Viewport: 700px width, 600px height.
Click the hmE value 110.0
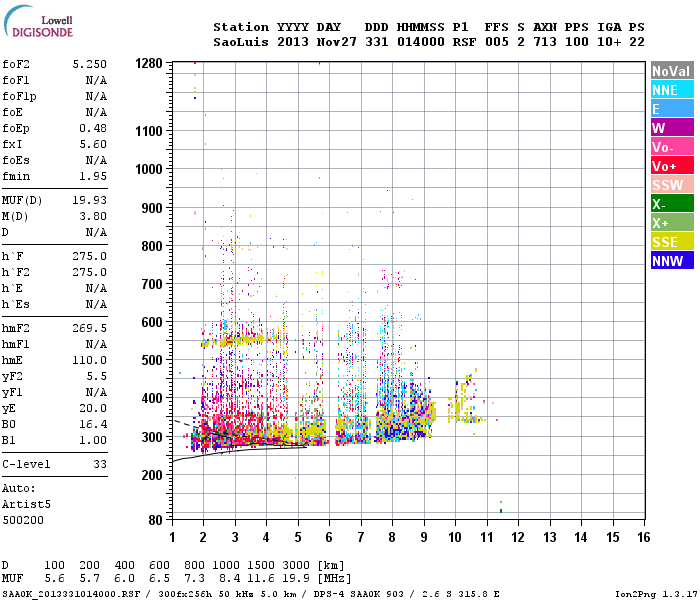tap(89, 360)
